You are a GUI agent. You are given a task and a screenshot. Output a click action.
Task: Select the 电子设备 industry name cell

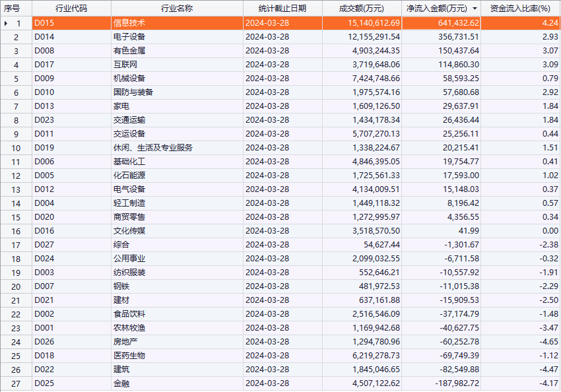click(x=129, y=37)
